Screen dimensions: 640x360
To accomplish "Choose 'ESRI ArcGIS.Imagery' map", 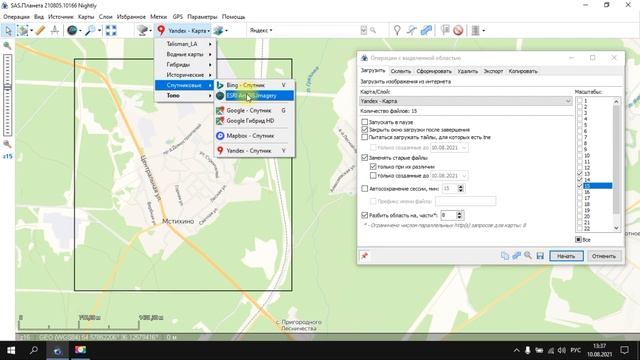I will click(x=254, y=96).
